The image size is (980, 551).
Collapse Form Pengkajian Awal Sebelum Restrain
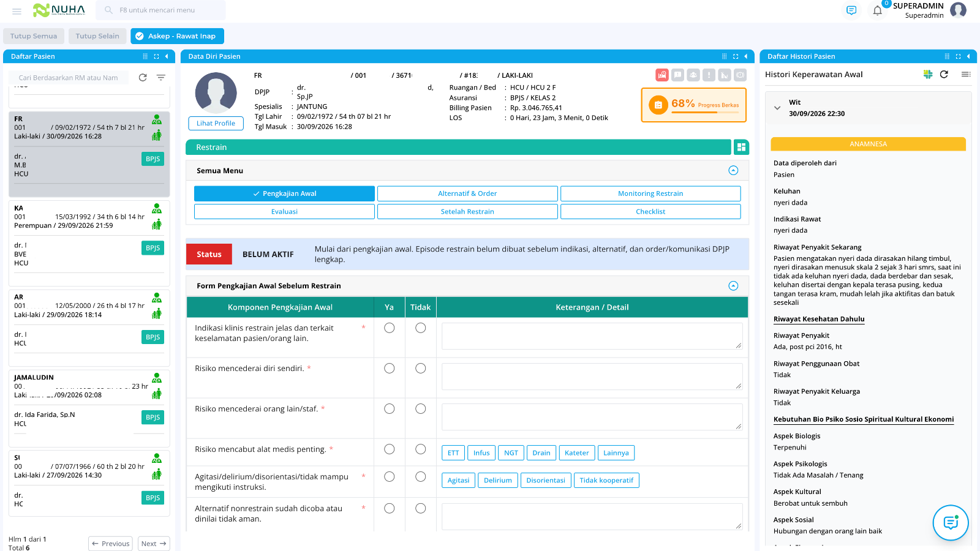click(x=733, y=286)
